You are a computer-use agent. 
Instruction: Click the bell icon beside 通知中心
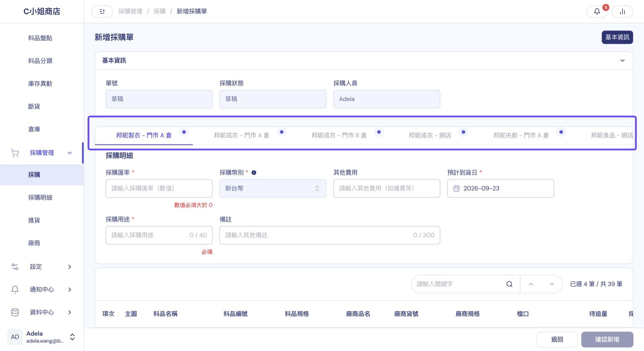[x=15, y=289]
